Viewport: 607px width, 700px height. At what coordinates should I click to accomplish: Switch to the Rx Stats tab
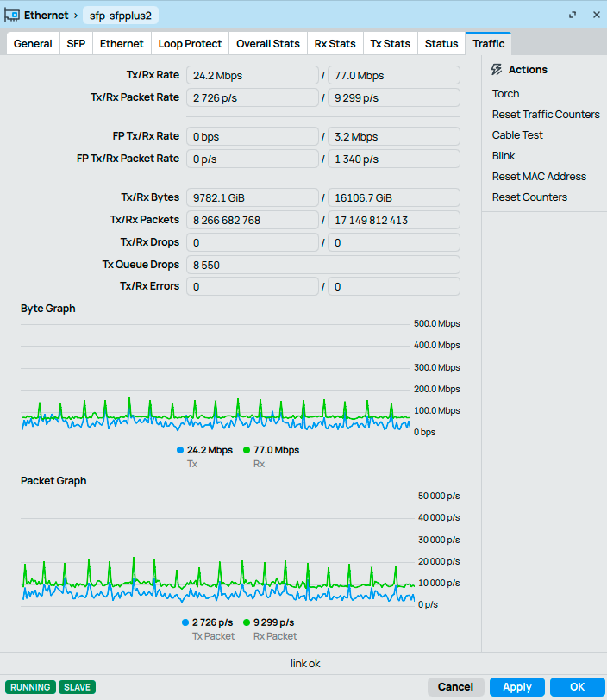[x=335, y=44]
